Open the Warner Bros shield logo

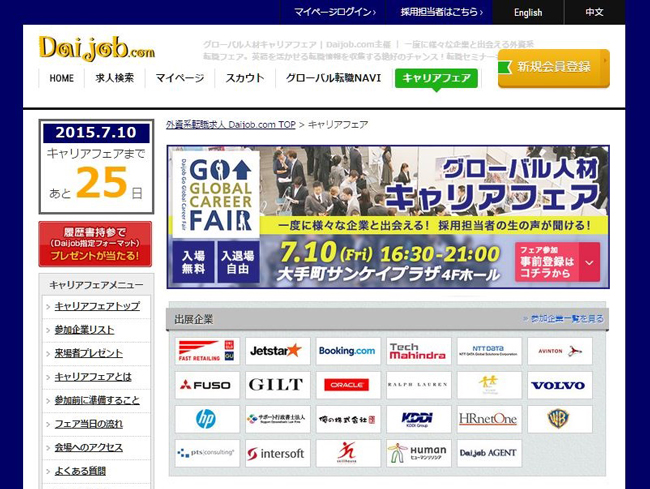click(x=560, y=419)
